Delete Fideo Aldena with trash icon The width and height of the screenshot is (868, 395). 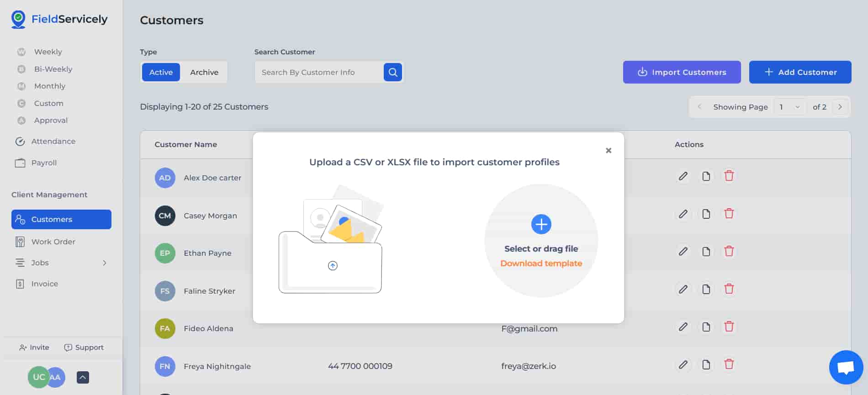729,327
